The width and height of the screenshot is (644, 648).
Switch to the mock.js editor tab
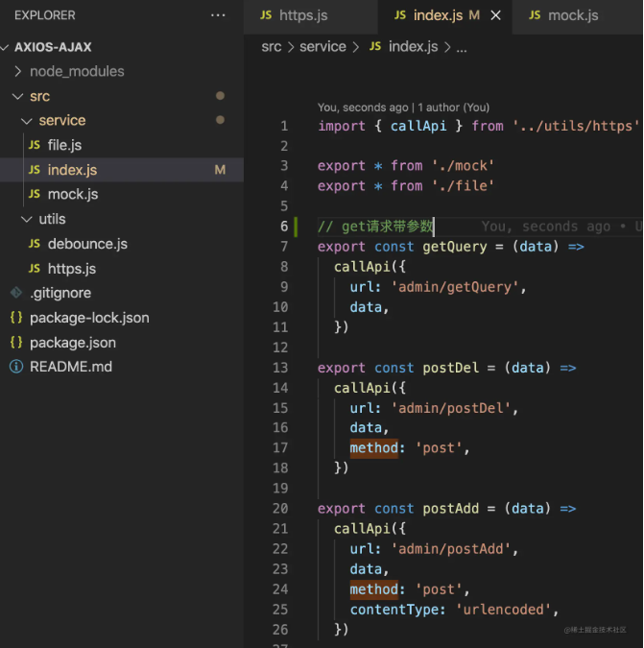(578, 16)
